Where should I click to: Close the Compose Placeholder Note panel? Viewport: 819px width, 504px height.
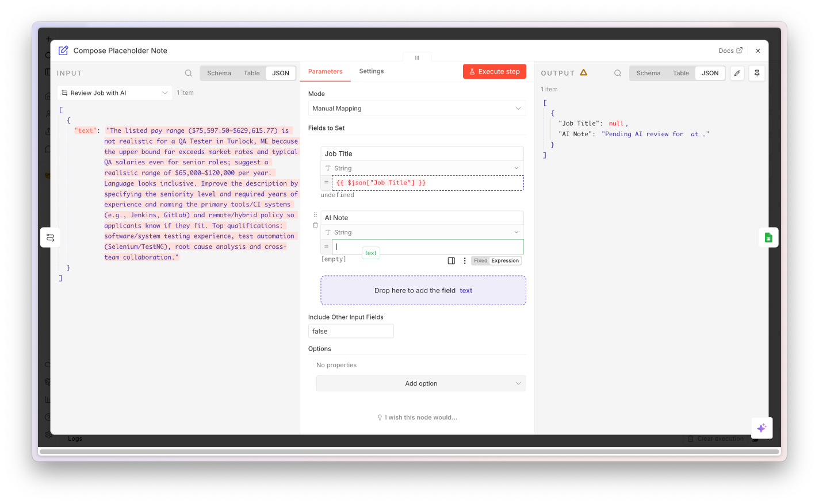coord(758,51)
